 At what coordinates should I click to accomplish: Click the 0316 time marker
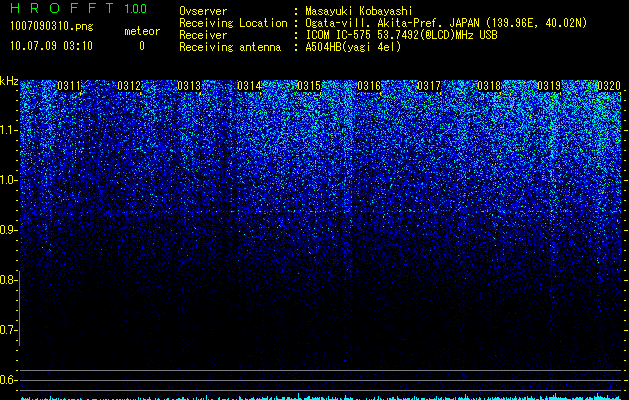[x=369, y=86]
